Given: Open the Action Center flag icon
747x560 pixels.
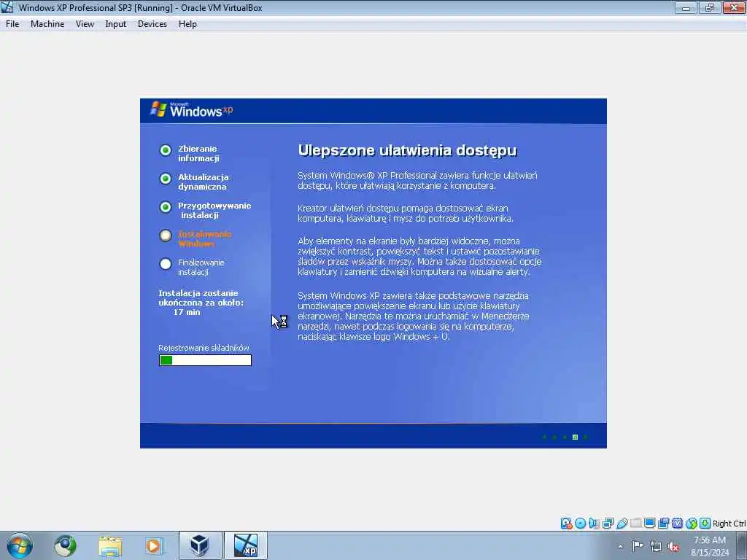Looking at the screenshot, I should 638,546.
